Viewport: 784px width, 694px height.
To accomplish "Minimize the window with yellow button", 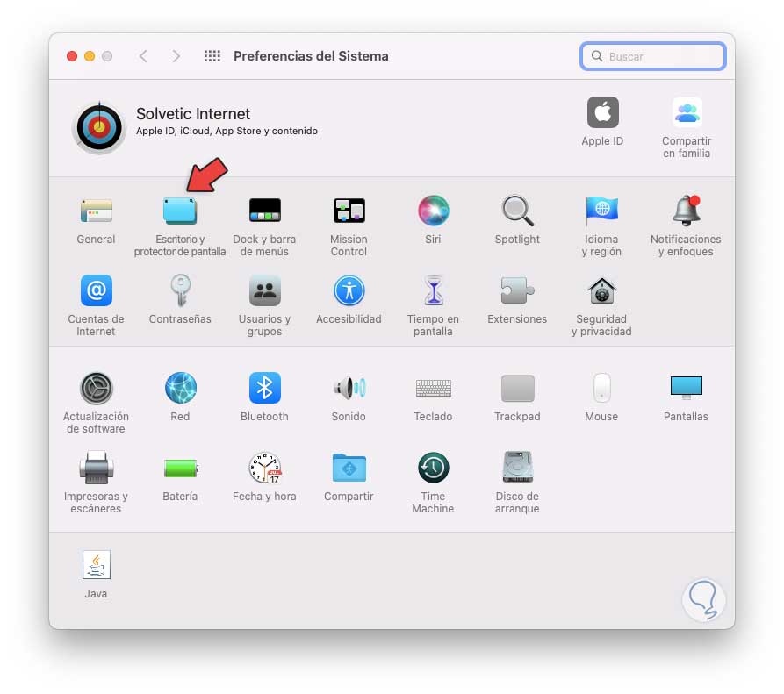I will [x=90, y=56].
